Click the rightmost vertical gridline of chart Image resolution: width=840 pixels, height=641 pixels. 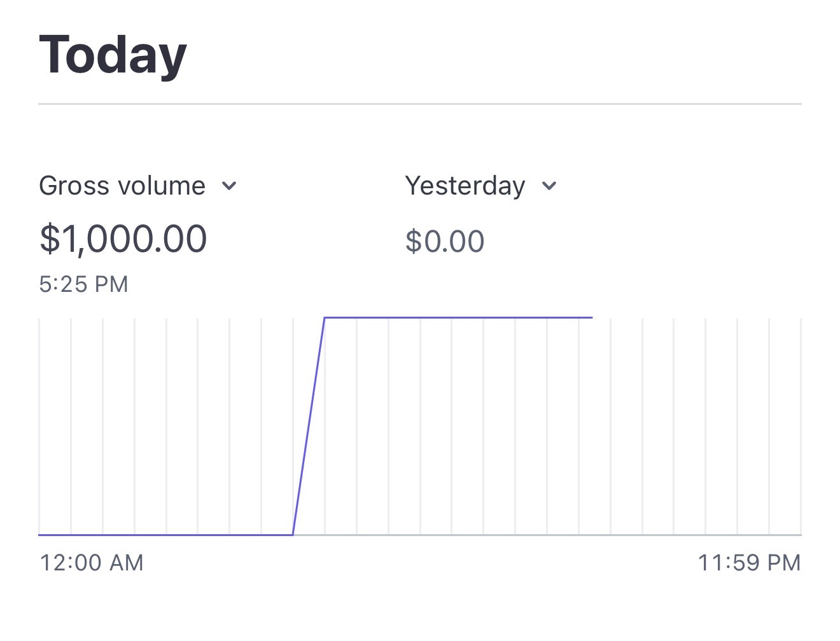point(801,426)
